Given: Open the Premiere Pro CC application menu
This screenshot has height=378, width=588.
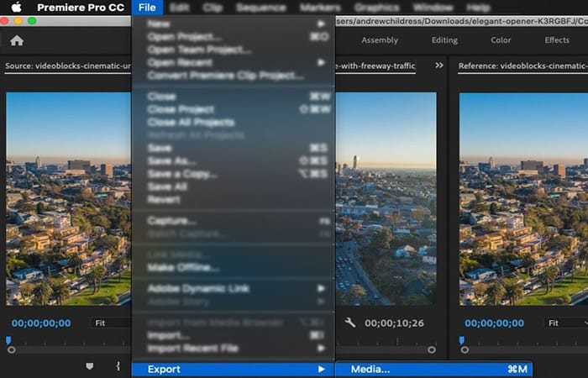Looking at the screenshot, I should click(81, 8).
